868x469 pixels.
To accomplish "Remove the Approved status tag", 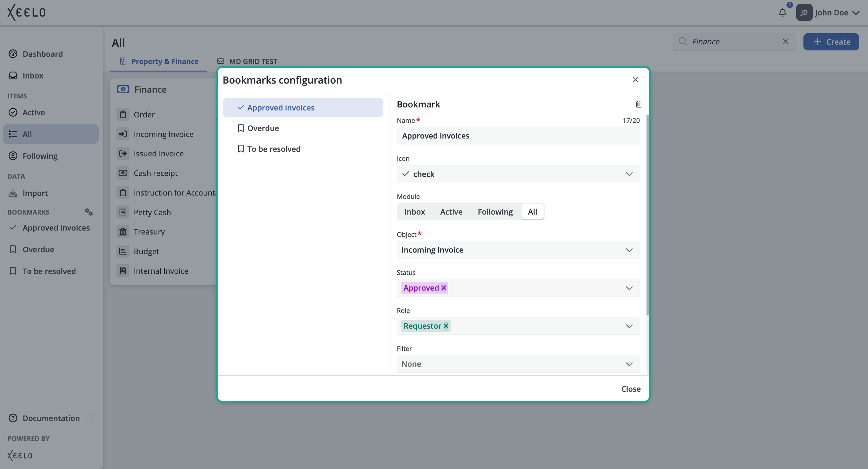I will click(x=444, y=288).
